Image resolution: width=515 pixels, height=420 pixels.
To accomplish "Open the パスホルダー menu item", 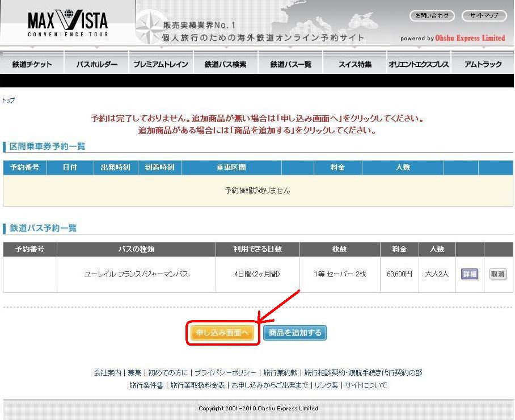I will 97,64.
